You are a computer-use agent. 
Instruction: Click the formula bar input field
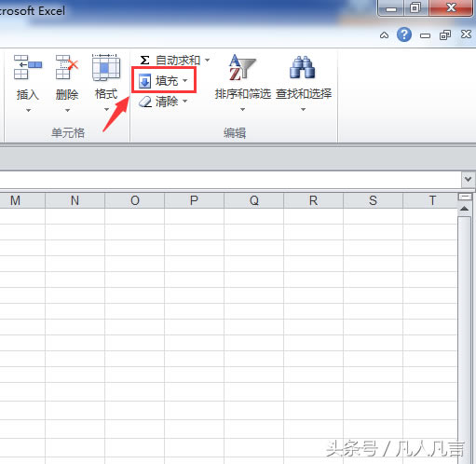tap(230, 180)
